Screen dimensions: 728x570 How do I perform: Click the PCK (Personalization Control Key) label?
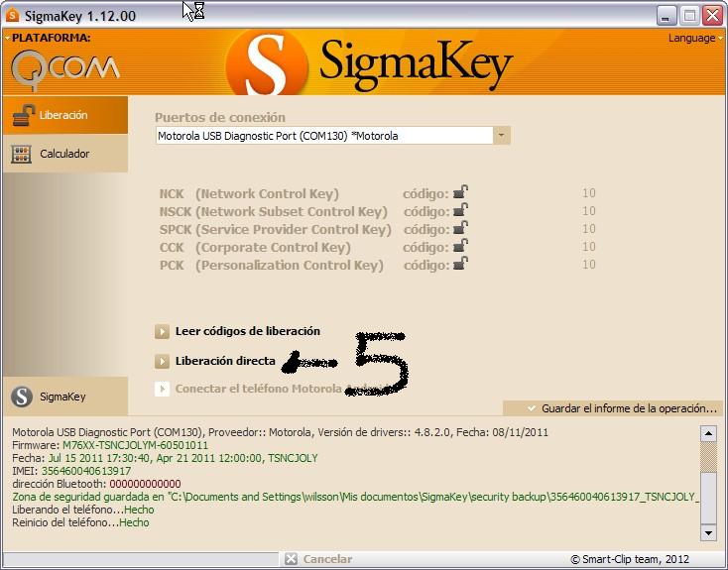click(x=272, y=265)
